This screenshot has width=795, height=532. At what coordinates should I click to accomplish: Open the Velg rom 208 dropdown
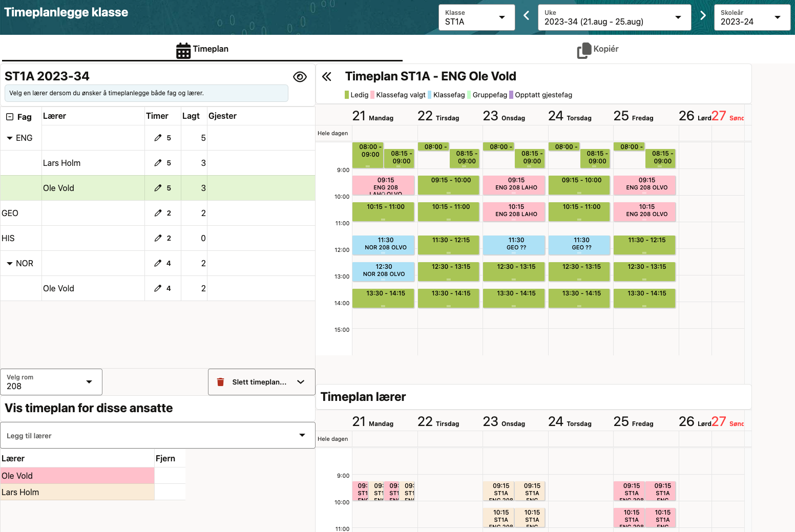coord(51,382)
